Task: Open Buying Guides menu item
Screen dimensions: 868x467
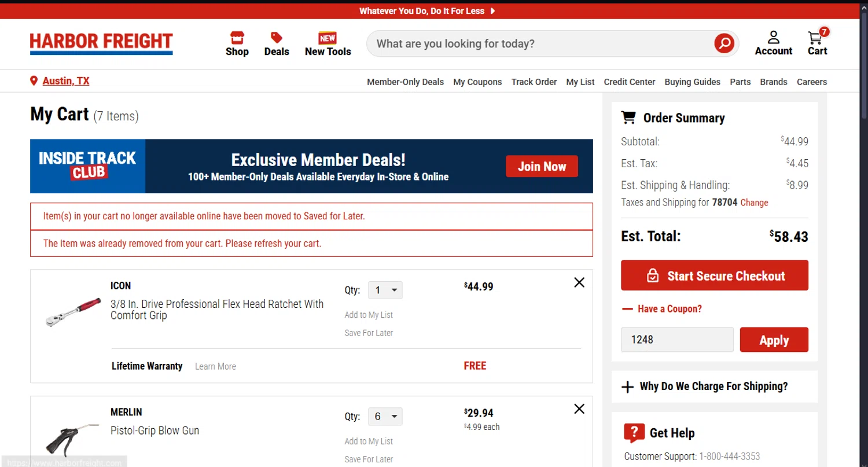Action: point(693,82)
